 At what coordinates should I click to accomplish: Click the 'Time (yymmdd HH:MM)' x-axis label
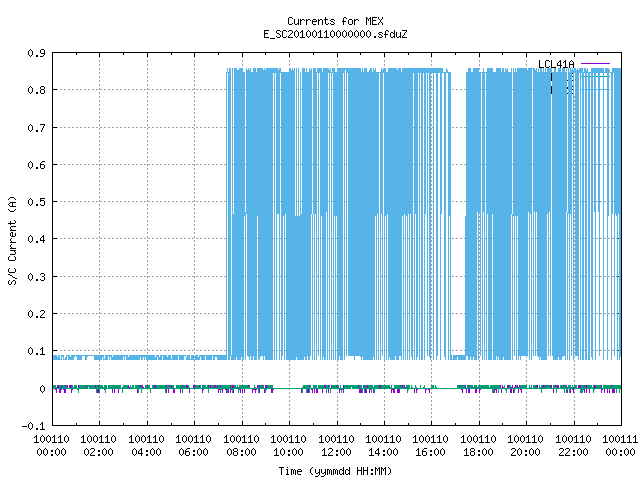click(335, 471)
